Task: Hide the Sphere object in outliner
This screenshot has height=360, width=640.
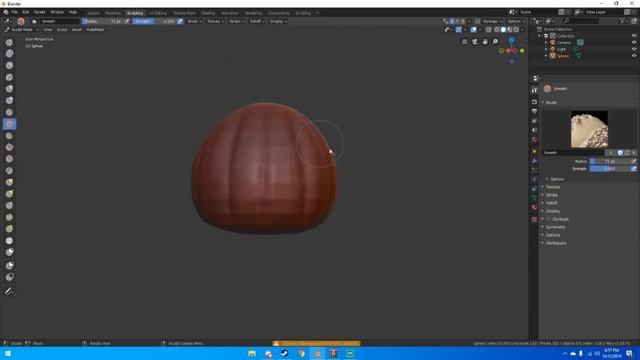Action: tap(634, 56)
